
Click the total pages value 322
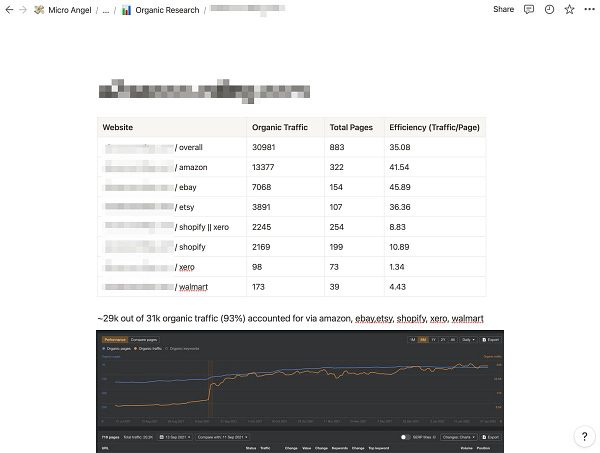336,167
